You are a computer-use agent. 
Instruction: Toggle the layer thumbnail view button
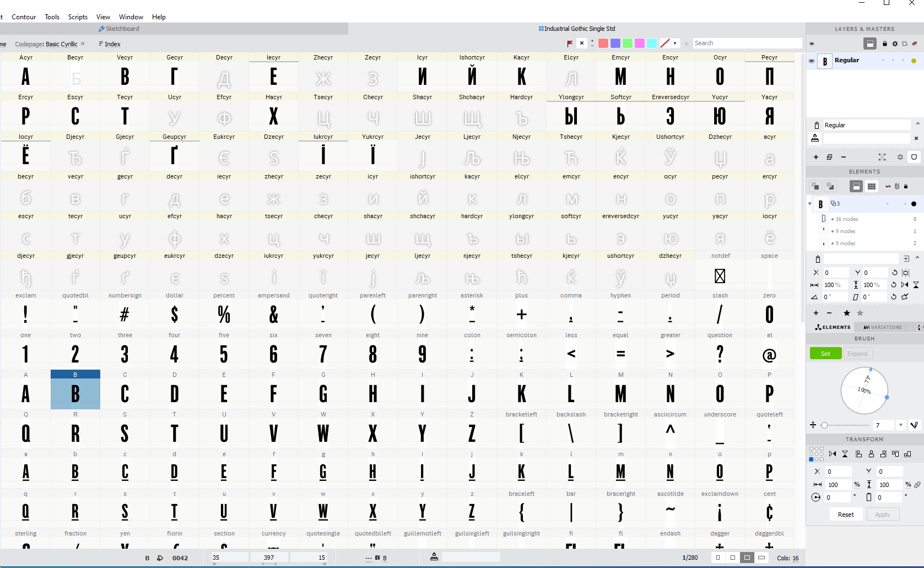click(x=870, y=44)
